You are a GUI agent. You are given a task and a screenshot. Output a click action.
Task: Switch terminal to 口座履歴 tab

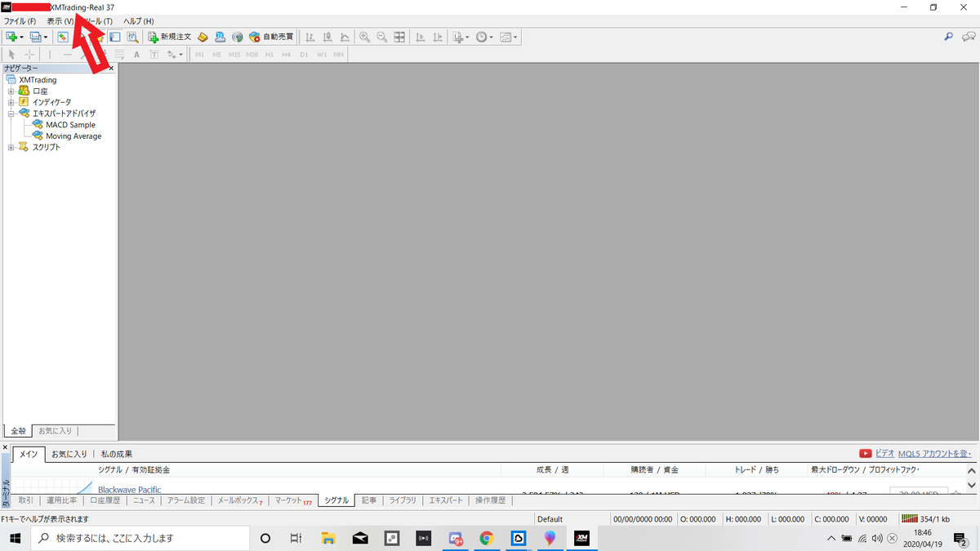click(105, 500)
